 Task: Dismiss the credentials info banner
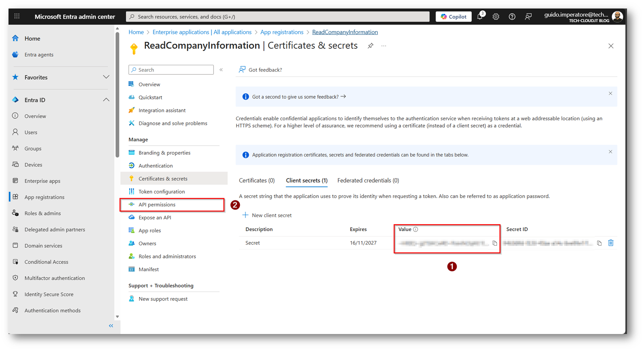coord(610,152)
